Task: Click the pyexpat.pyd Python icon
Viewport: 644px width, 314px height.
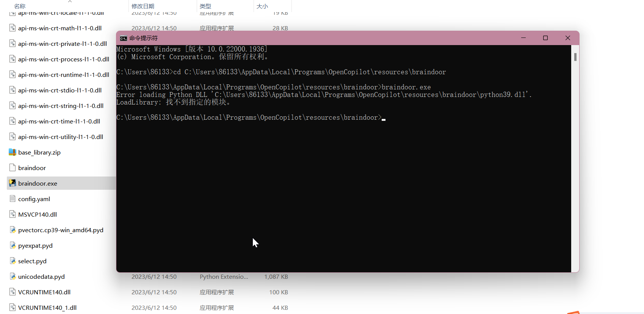Action: (x=13, y=245)
